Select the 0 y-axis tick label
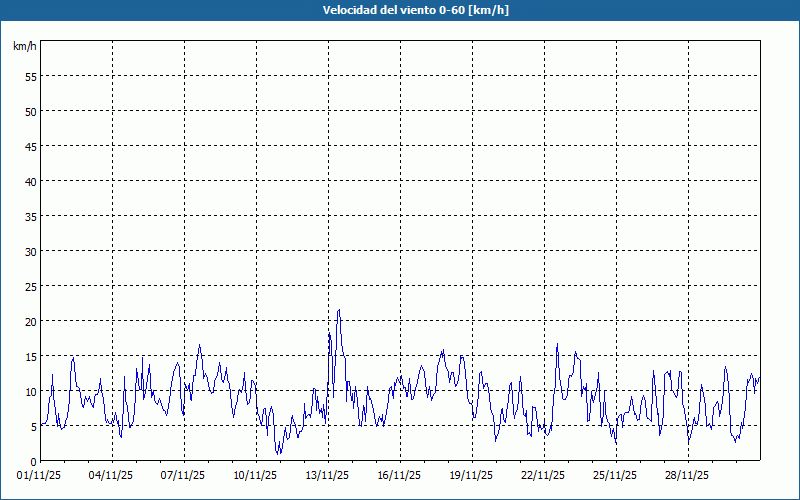800x500 pixels. coord(33,461)
